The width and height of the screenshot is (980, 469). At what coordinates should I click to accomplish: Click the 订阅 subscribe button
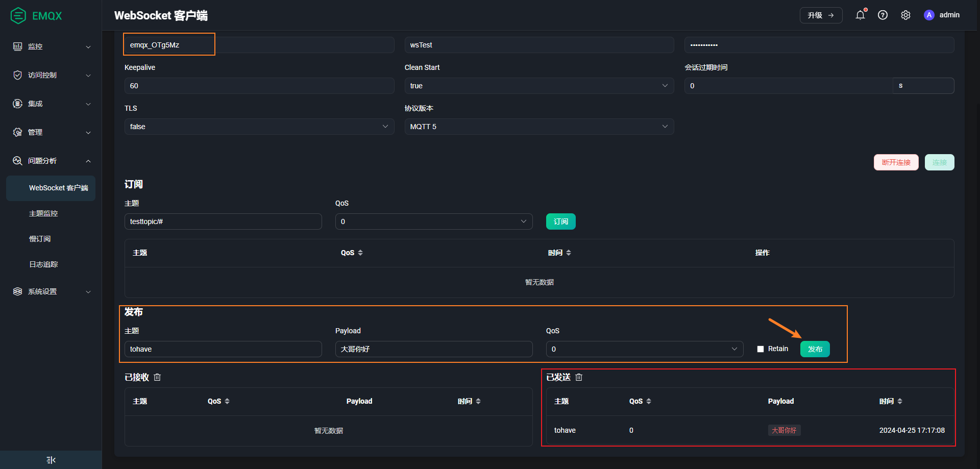(560, 221)
